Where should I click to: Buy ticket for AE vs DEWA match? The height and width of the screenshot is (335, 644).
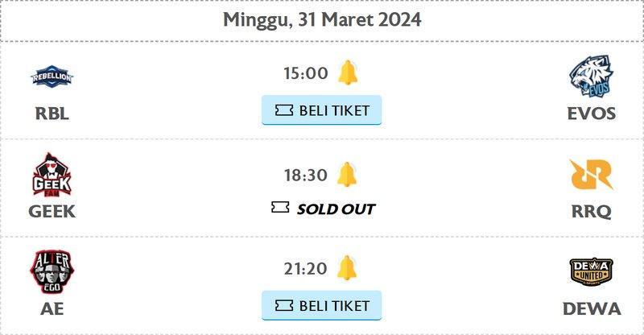[321, 305]
